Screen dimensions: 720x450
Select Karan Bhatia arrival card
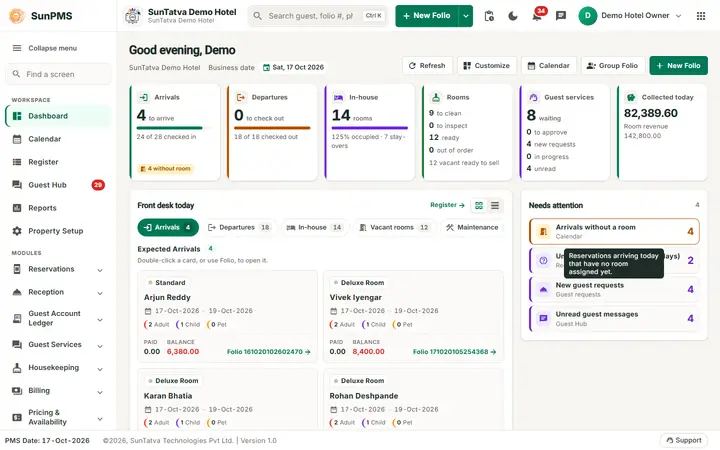[228, 399]
